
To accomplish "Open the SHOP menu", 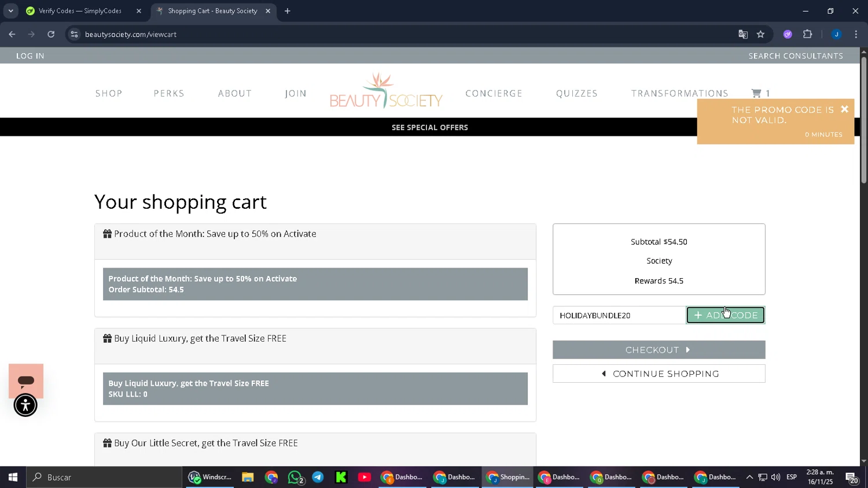I will (x=109, y=93).
